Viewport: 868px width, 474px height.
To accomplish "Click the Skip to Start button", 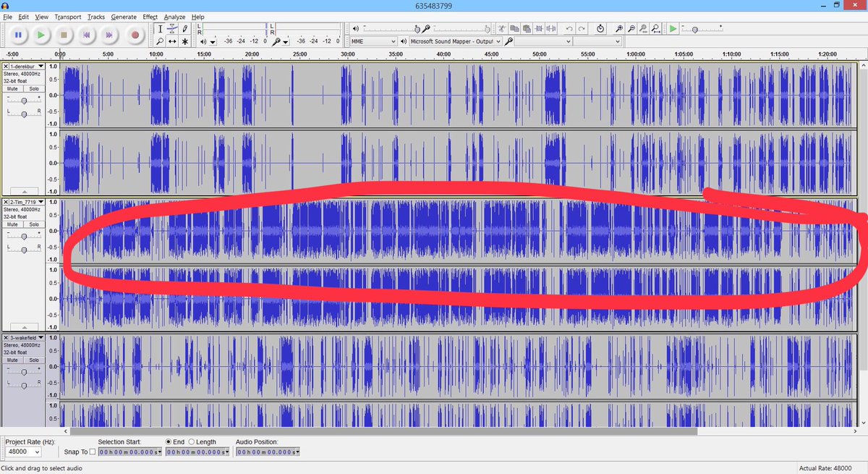I will 86,34.
